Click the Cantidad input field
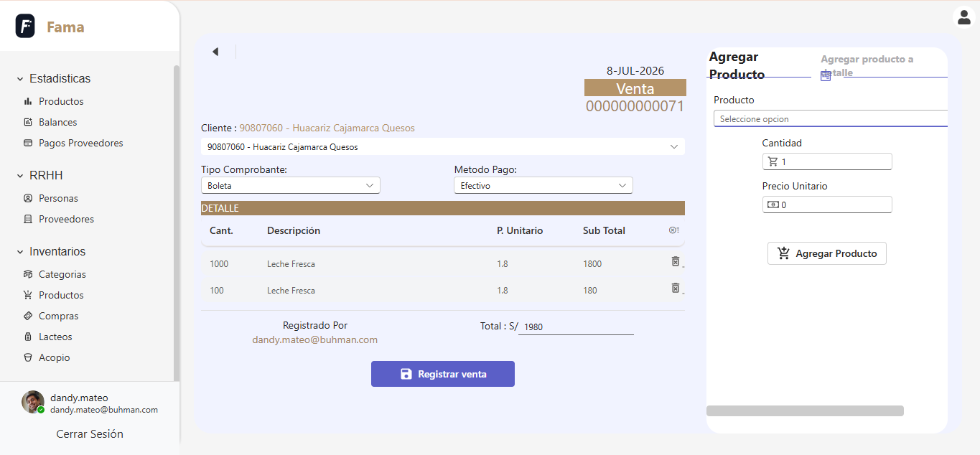 coord(827,161)
